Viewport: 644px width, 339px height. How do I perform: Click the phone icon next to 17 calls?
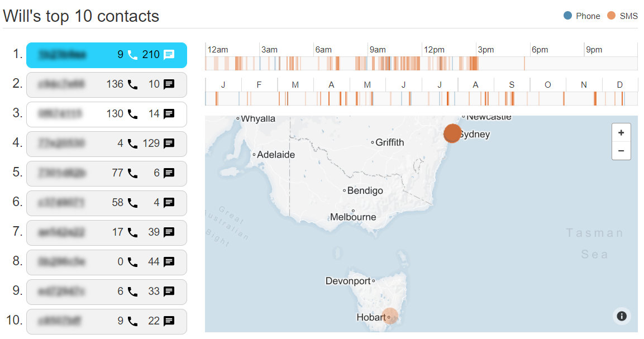(x=132, y=232)
